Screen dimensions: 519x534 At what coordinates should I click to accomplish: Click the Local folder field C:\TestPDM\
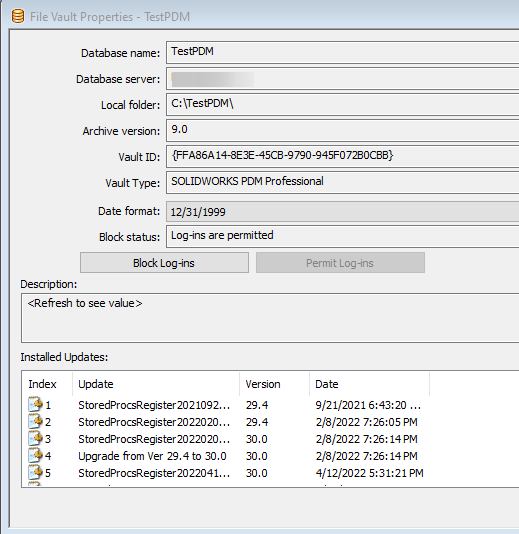[x=343, y=105]
